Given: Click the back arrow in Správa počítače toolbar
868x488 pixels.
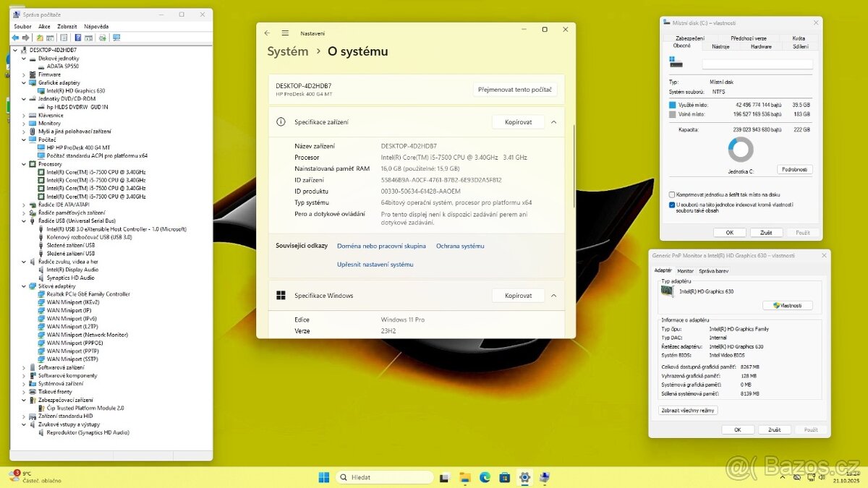Looking at the screenshot, I should (x=17, y=38).
